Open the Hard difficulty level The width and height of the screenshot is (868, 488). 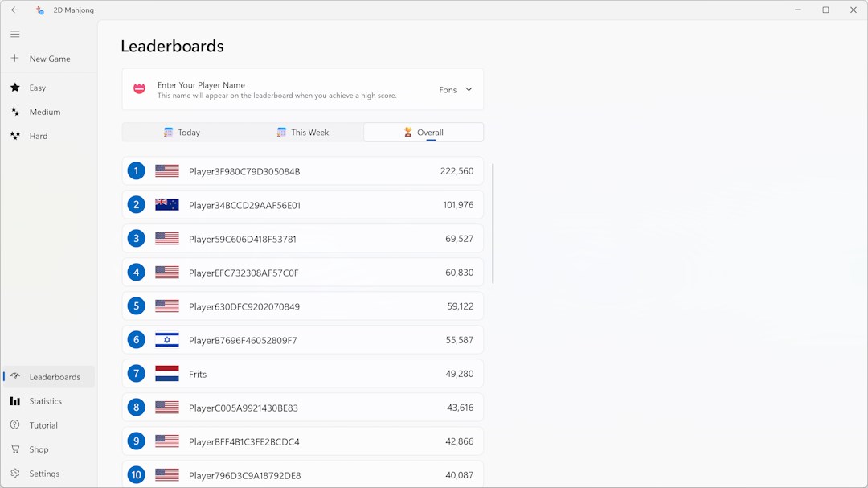(x=38, y=136)
